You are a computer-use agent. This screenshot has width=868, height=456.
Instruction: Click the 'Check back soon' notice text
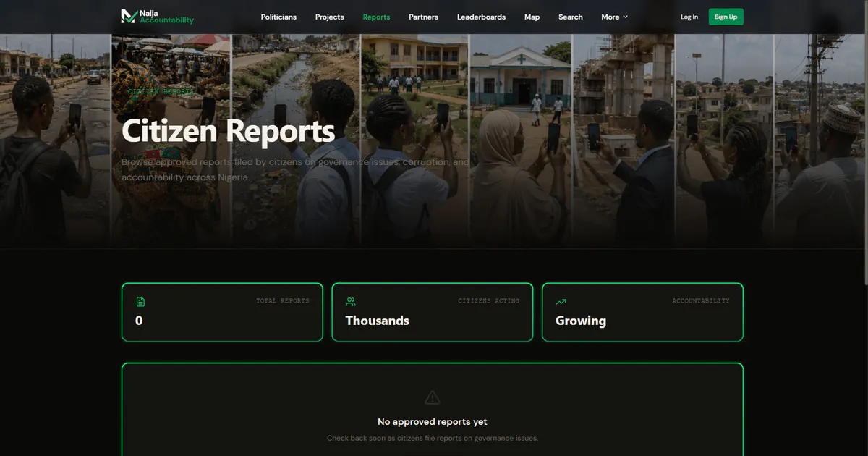(x=432, y=439)
